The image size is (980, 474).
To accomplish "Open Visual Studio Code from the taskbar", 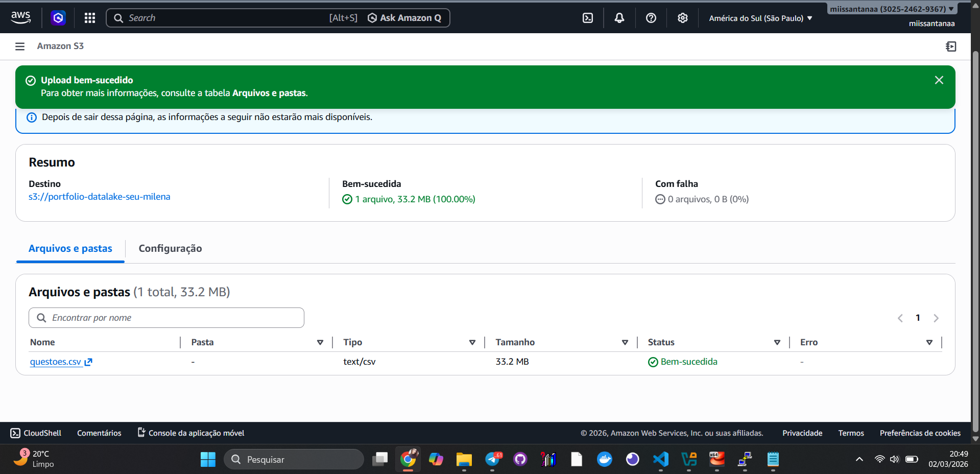I will (x=660, y=459).
